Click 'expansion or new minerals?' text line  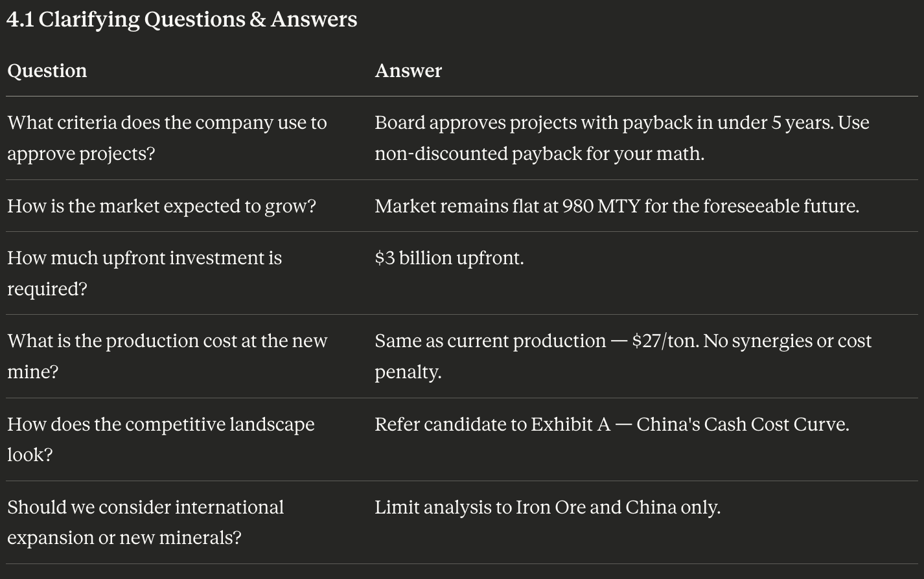pos(124,538)
